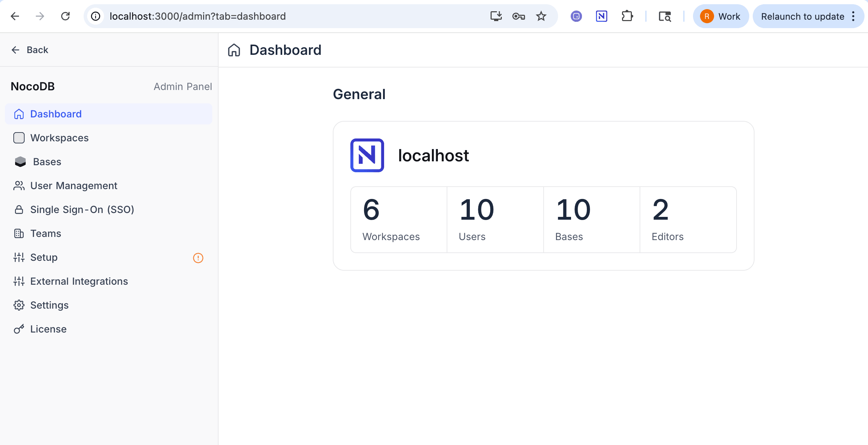Open the password manager key icon

click(518, 16)
